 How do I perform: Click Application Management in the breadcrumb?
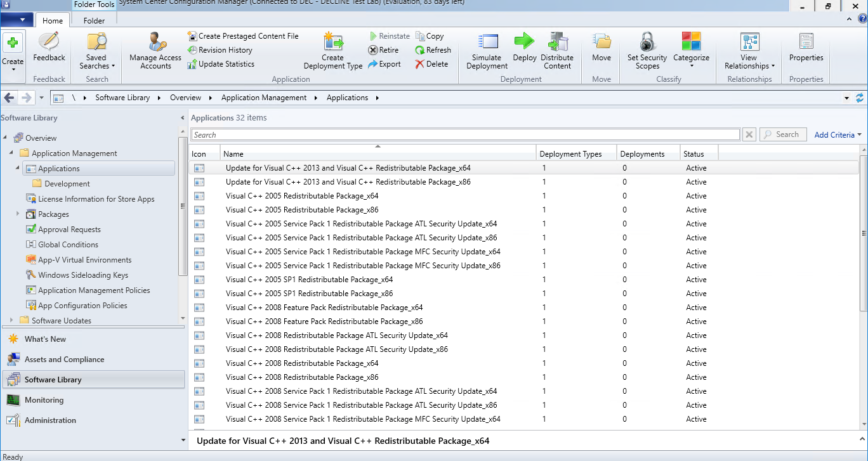(264, 98)
